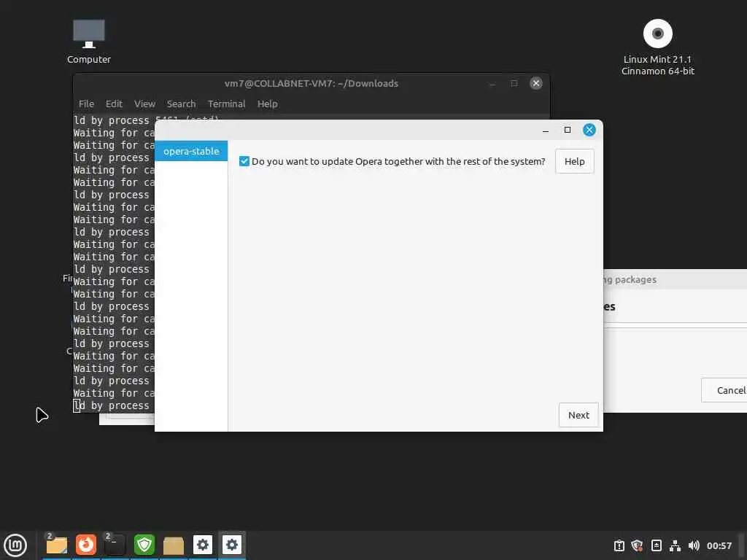Open the file manager in taskbar
The width and height of the screenshot is (747, 560).
click(57, 545)
